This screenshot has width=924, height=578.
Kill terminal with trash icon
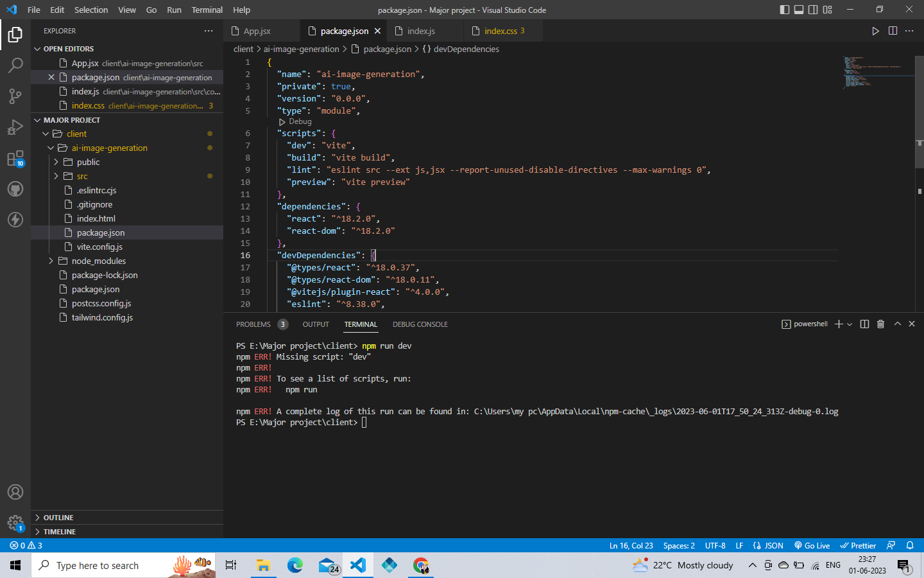(880, 324)
